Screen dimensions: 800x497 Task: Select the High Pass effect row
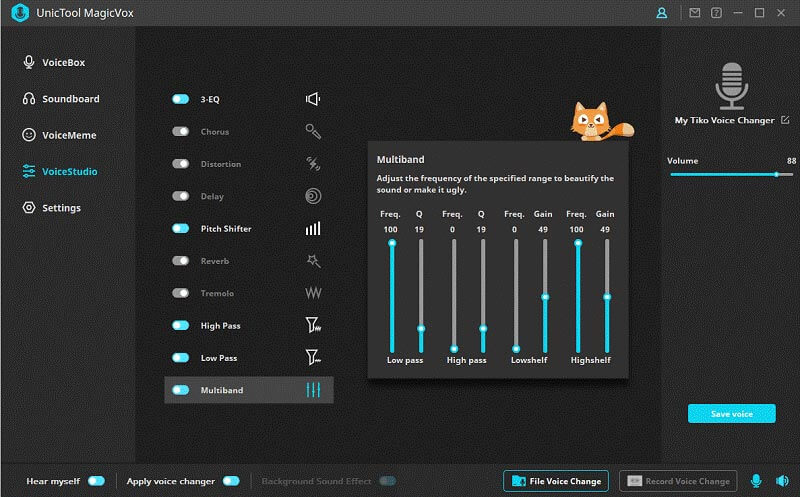click(x=249, y=325)
